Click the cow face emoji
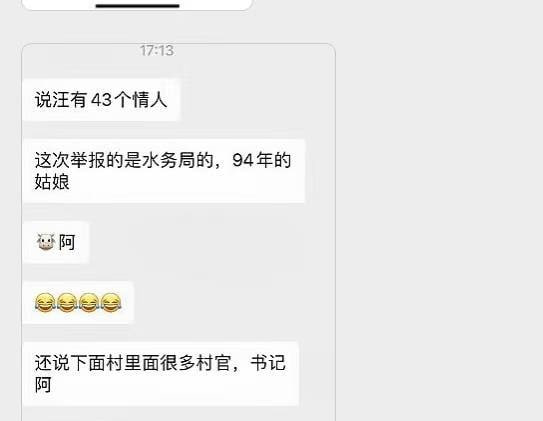The height and width of the screenshot is (421, 543). [x=46, y=242]
